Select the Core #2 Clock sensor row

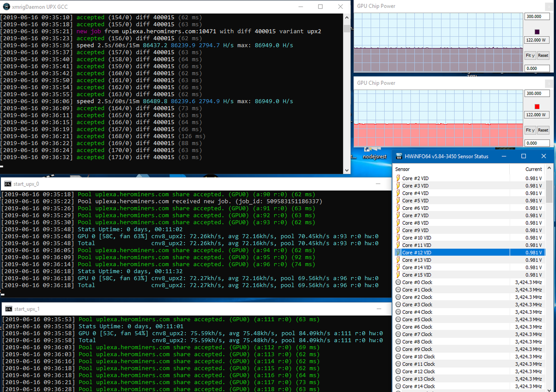pos(469,297)
